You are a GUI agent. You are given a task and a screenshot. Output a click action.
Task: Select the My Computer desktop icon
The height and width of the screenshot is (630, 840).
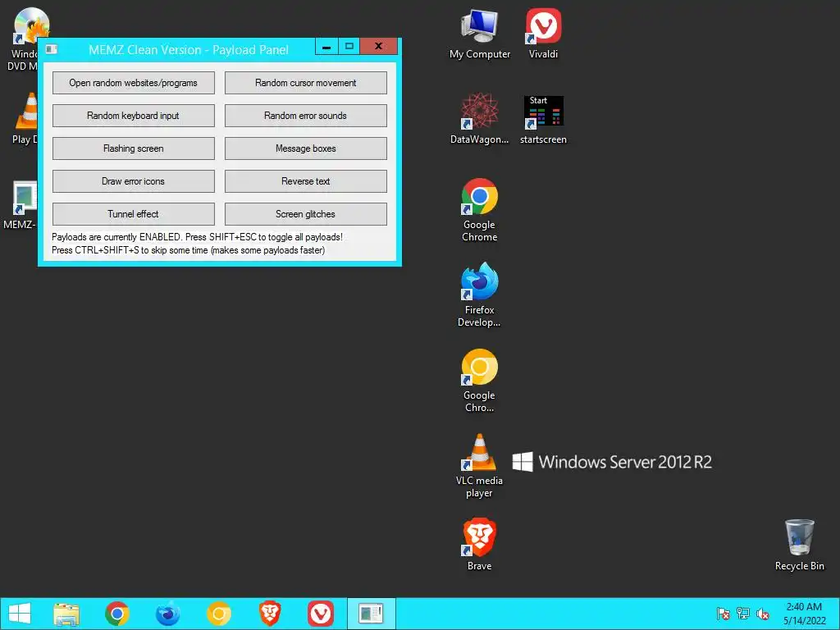tap(479, 34)
